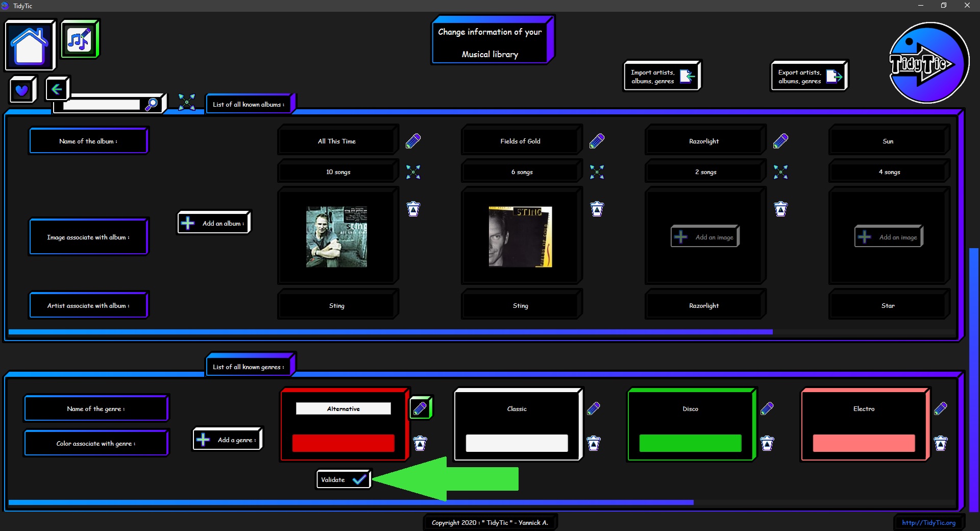Image resolution: width=980 pixels, height=531 pixels.
Task: Click the Fields of Gold cover thumbnail
Action: pos(521,237)
